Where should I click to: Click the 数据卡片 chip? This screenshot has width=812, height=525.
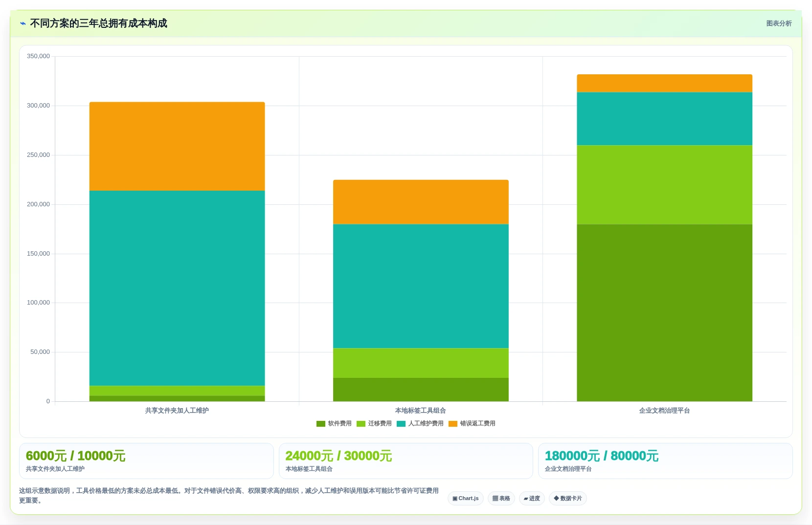(568, 499)
